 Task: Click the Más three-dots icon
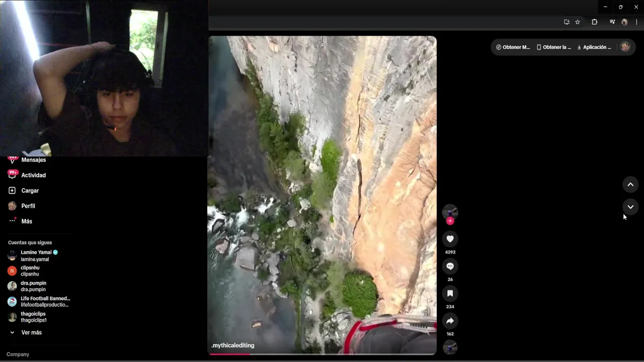point(13,221)
